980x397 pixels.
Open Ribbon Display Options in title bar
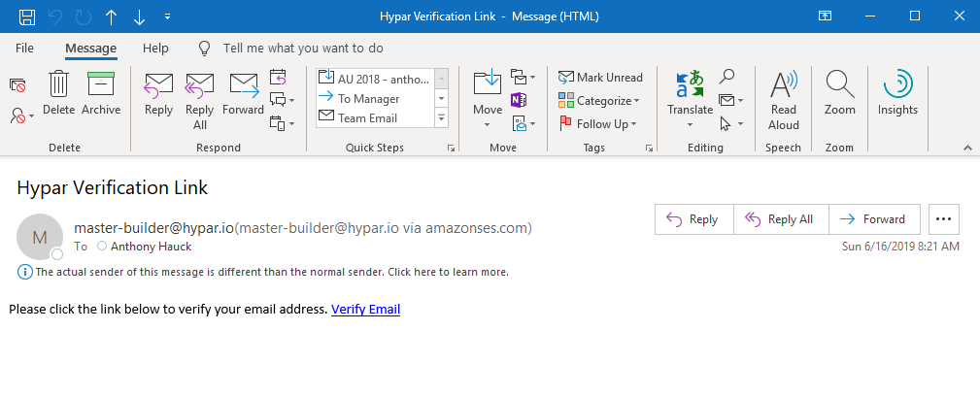pos(825,17)
